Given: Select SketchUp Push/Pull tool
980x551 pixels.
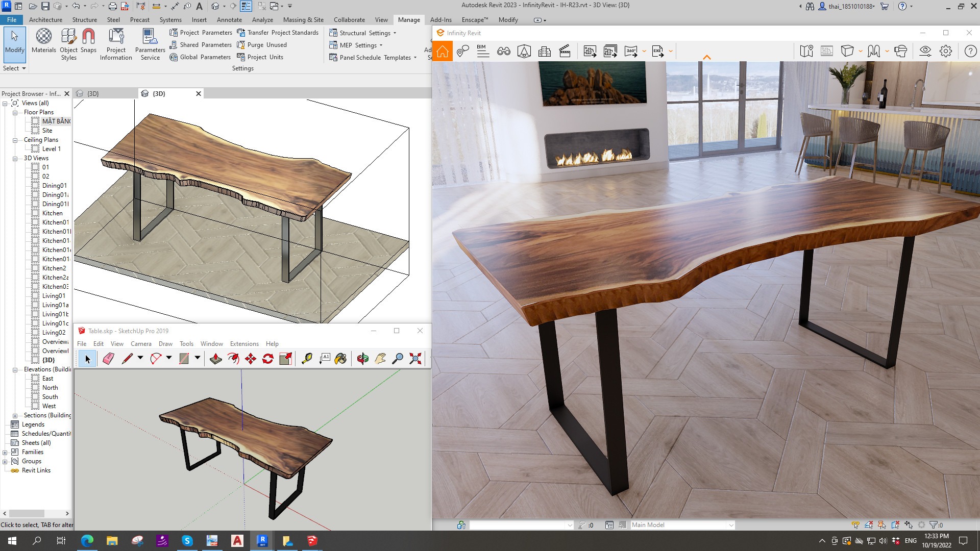Looking at the screenshot, I should 216,359.
